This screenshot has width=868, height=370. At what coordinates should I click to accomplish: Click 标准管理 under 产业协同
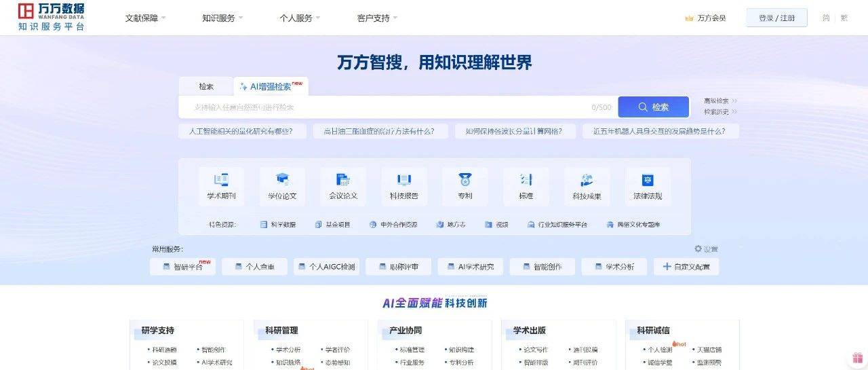click(412, 350)
